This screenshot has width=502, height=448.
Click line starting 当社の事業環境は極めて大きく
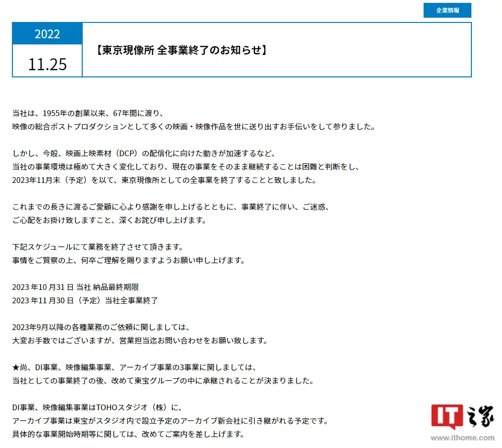pos(186,167)
